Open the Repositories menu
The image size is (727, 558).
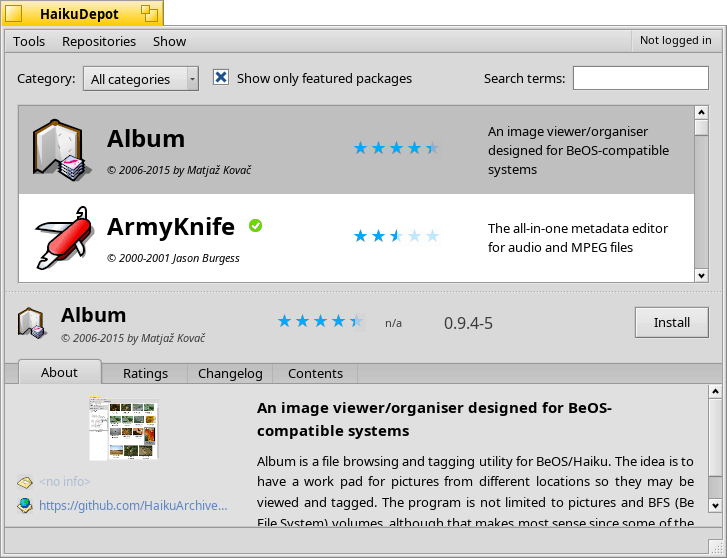[99, 41]
